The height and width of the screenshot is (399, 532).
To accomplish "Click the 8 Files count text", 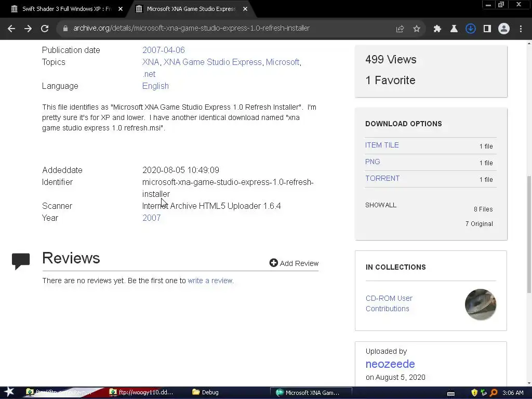I will [483, 209].
